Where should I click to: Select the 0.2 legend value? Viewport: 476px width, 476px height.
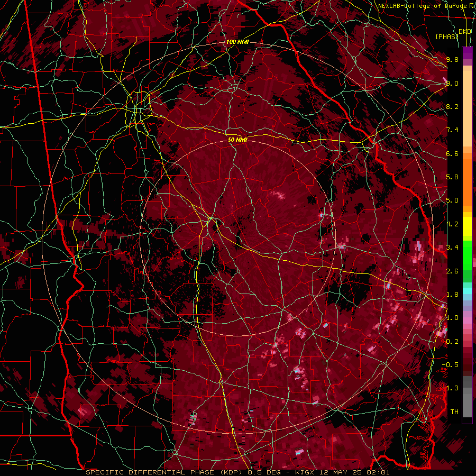tap(452, 342)
